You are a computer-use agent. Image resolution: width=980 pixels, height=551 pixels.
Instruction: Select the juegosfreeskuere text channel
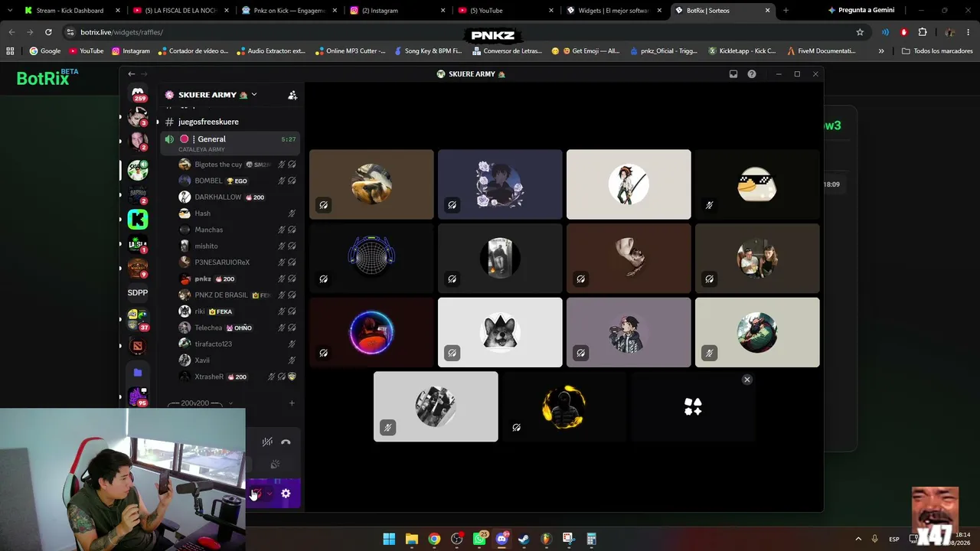click(x=230, y=122)
